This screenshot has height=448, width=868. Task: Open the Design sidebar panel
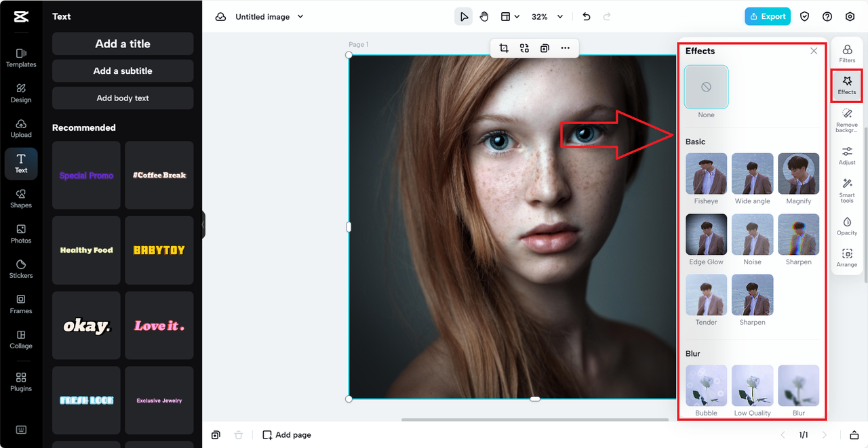[21, 93]
